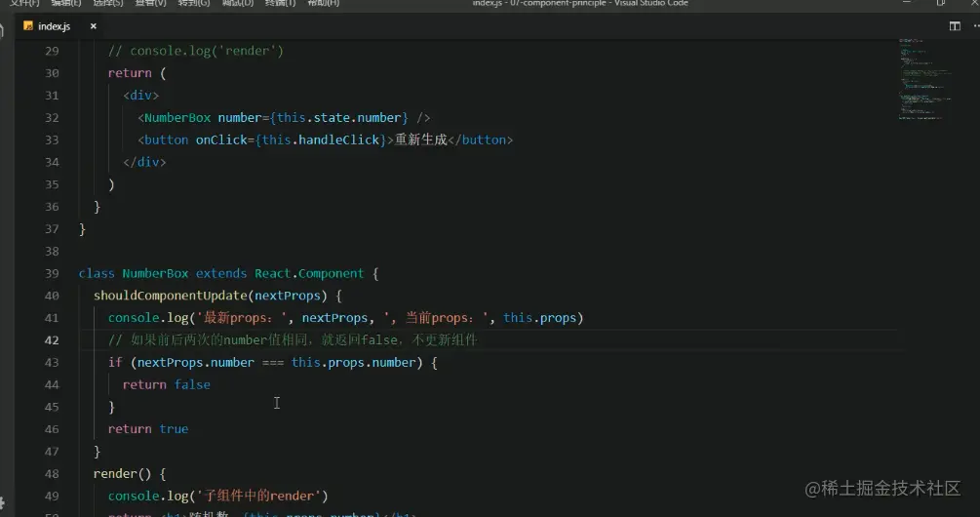This screenshot has height=517, width=980.
Task: Click the '===' operator on line 43
Action: coord(272,363)
